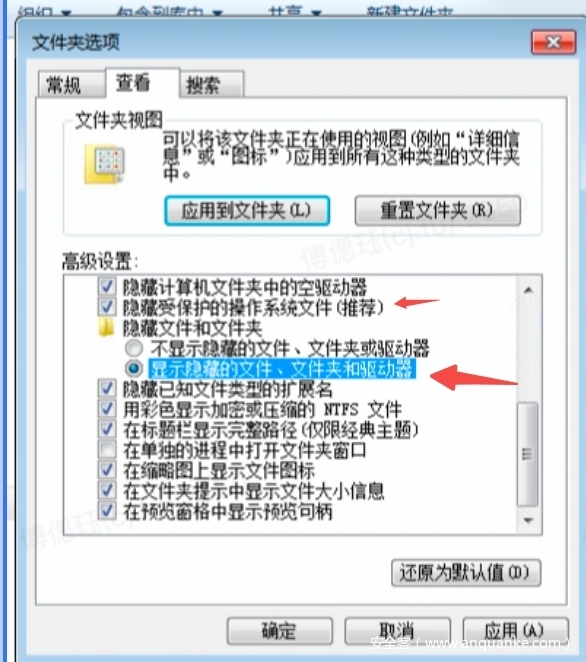Click the 应用到文件夹(L) button

coord(247,210)
